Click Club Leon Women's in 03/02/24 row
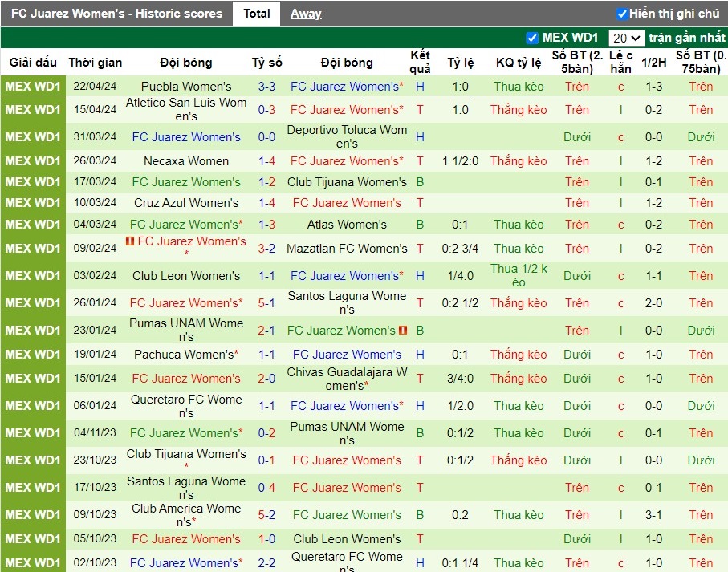The width and height of the screenshot is (728, 572). [186, 275]
